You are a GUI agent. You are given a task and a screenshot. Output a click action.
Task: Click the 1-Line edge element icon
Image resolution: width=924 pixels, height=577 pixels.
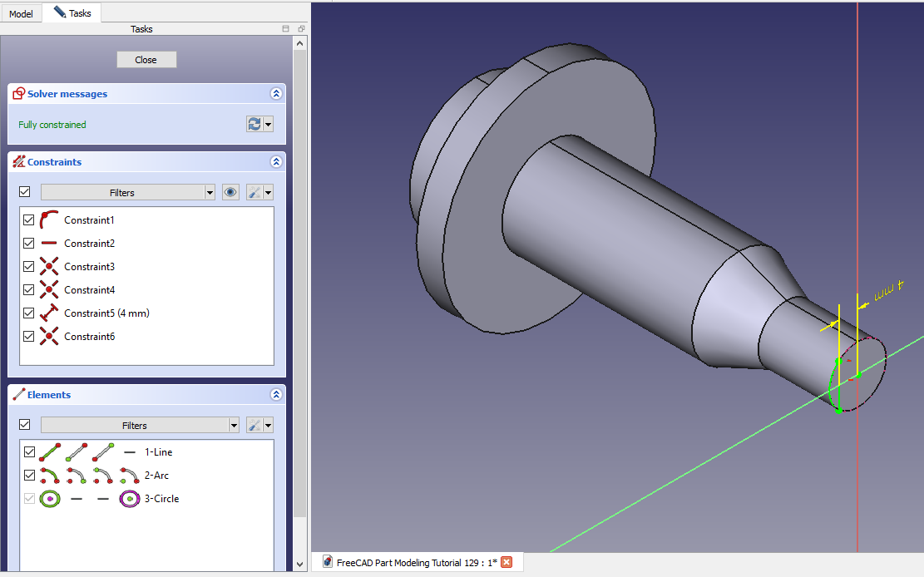click(x=50, y=452)
